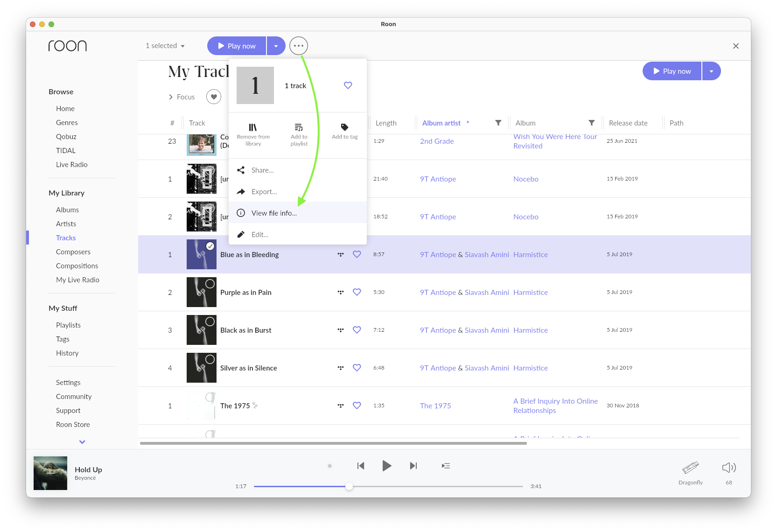The width and height of the screenshot is (777, 532).
Task: Toggle sort by Album artist column
Action: click(441, 123)
